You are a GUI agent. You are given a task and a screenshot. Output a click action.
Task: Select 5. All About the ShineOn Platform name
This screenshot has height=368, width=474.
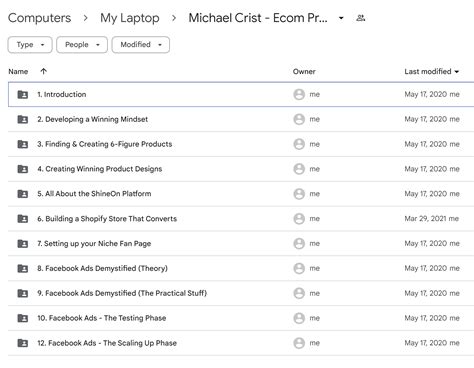pos(94,194)
